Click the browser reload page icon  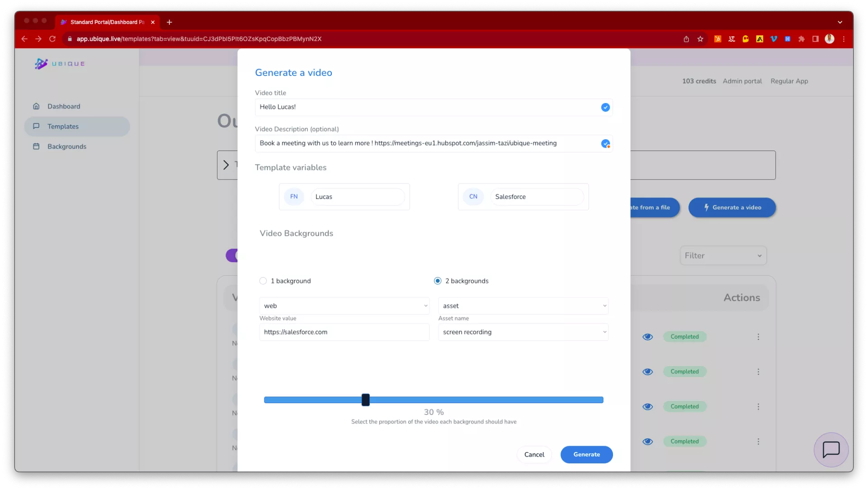click(x=52, y=39)
